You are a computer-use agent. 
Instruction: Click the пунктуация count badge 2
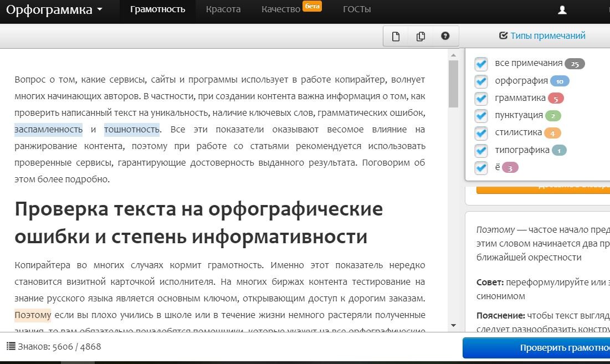[553, 116]
